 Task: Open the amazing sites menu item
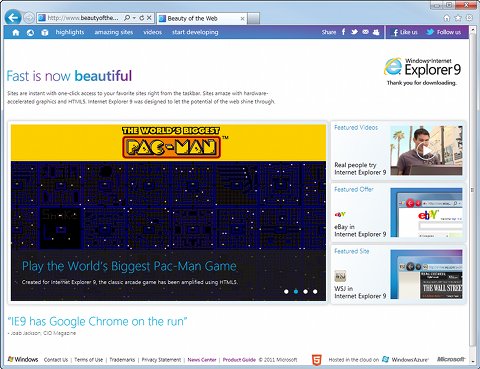(x=114, y=32)
